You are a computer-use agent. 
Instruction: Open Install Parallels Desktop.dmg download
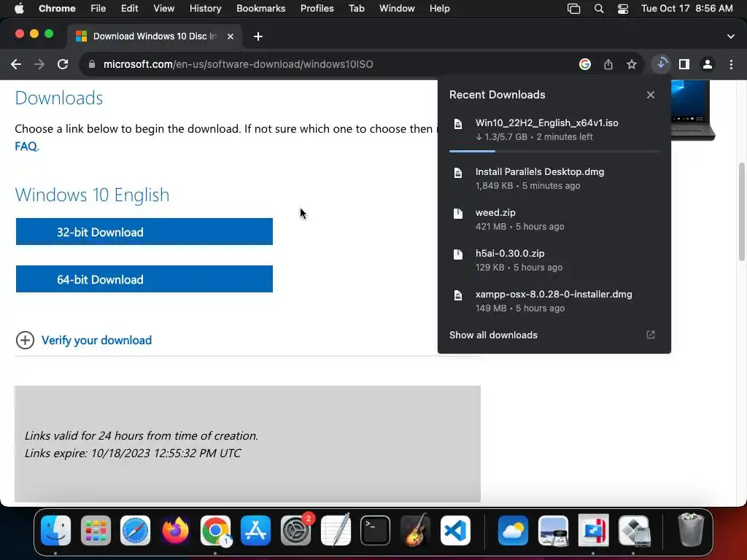point(554,179)
